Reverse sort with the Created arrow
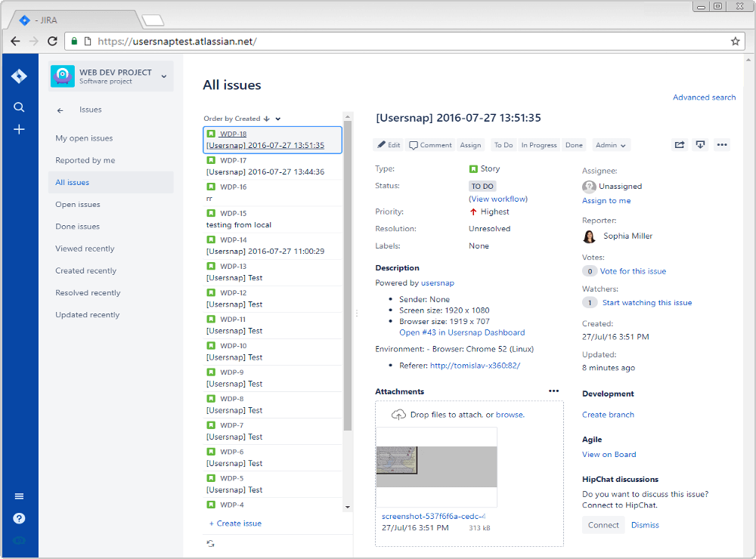Viewport: 756px width, 559px height. (x=266, y=119)
